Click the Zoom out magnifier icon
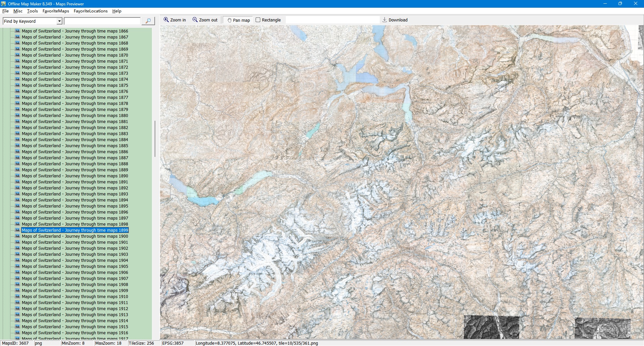 point(195,20)
